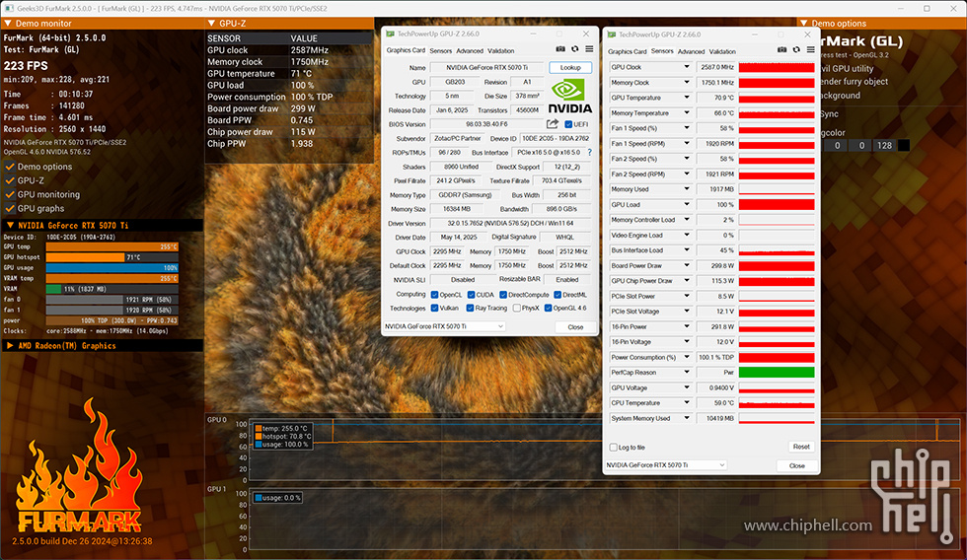Open the PerfCap Reason sensor dropdown

(x=687, y=372)
